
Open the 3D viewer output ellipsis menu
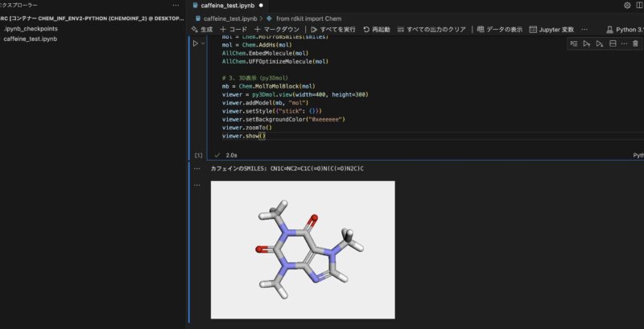coord(196,185)
